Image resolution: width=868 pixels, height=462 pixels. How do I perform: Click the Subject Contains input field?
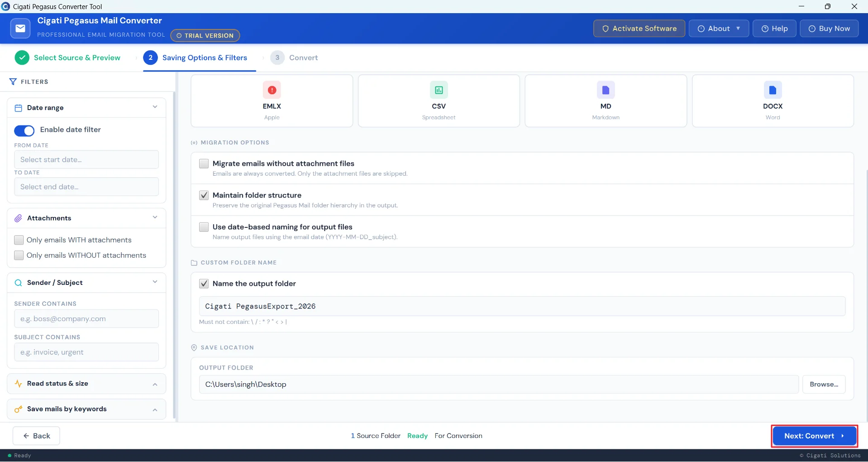[86, 352]
